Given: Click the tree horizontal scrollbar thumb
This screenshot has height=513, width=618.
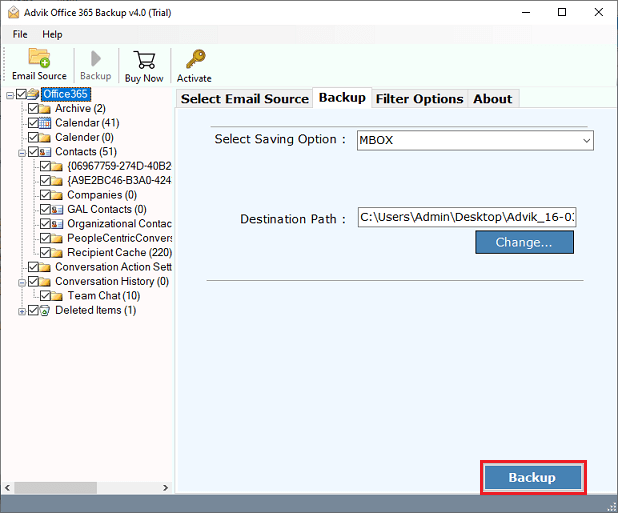Looking at the screenshot, I should [56, 488].
